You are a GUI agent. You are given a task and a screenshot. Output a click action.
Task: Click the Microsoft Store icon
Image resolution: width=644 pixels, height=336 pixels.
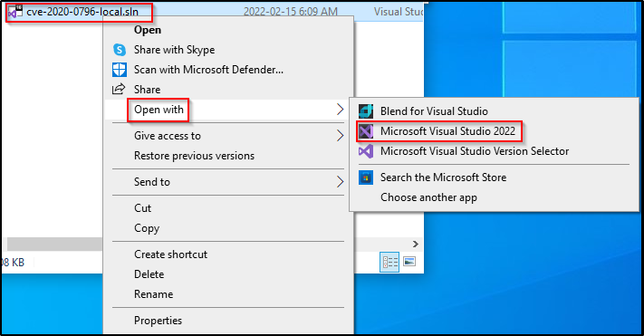click(x=366, y=178)
